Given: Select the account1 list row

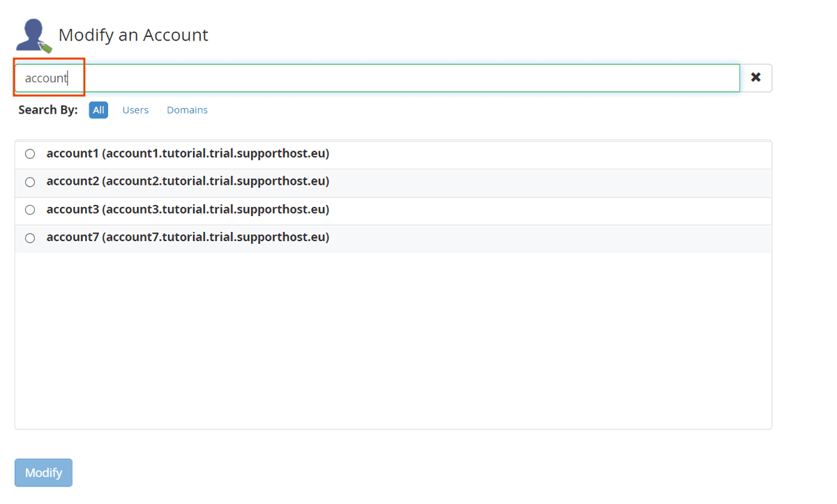Looking at the screenshot, I should coord(187,153).
